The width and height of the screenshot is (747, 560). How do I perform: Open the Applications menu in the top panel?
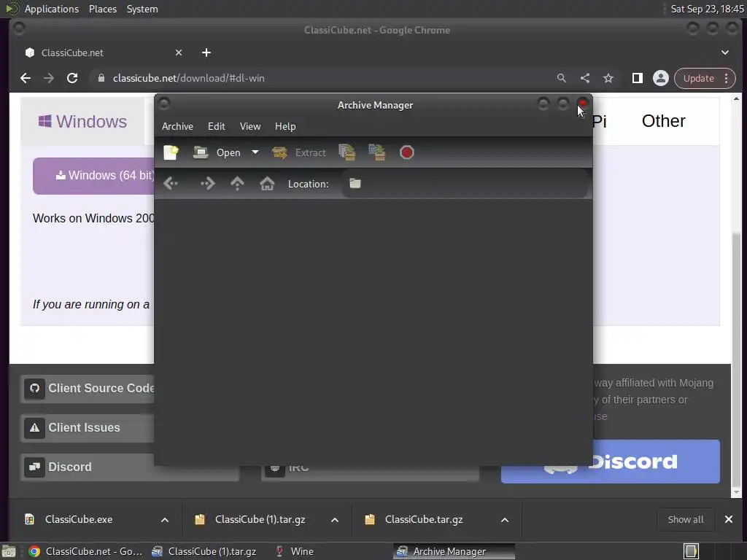(52, 9)
